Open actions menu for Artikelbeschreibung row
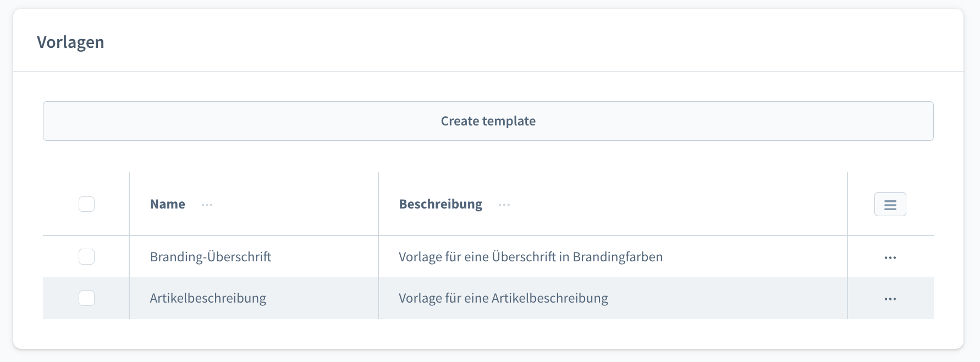The width and height of the screenshot is (980, 362). click(890, 299)
